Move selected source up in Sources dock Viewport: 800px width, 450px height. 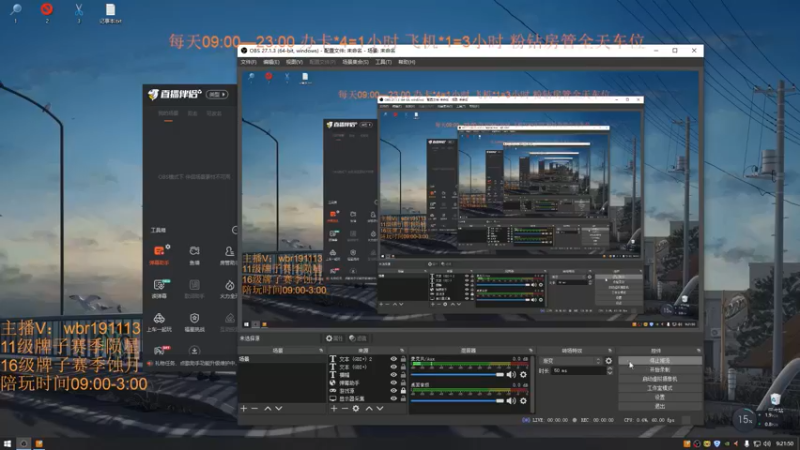tap(369, 409)
